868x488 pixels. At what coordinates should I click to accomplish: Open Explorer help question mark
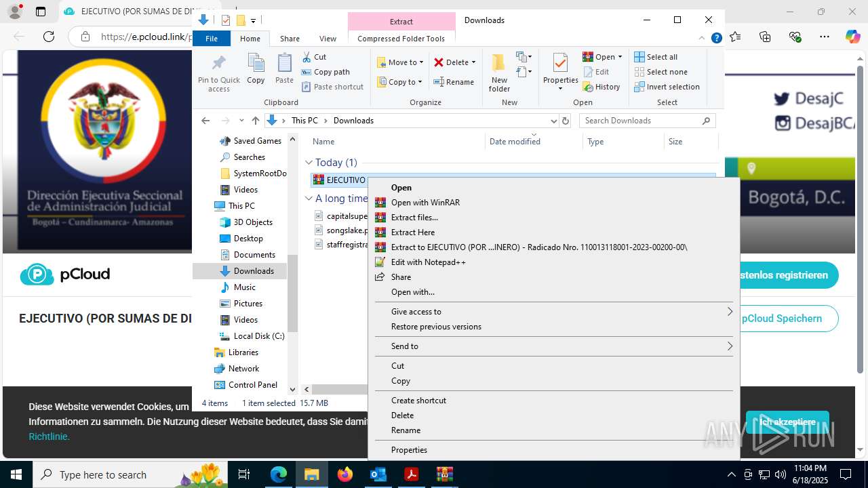716,39
